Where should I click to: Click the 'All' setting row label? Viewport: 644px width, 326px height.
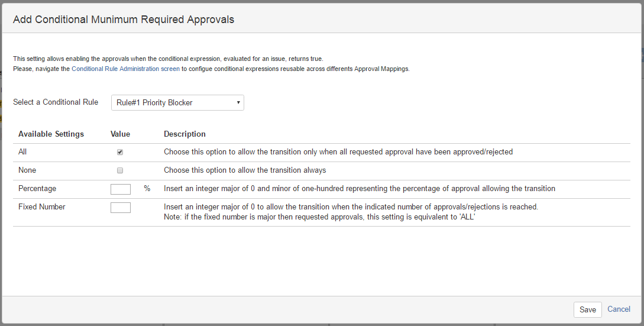(x=22, y=152)
